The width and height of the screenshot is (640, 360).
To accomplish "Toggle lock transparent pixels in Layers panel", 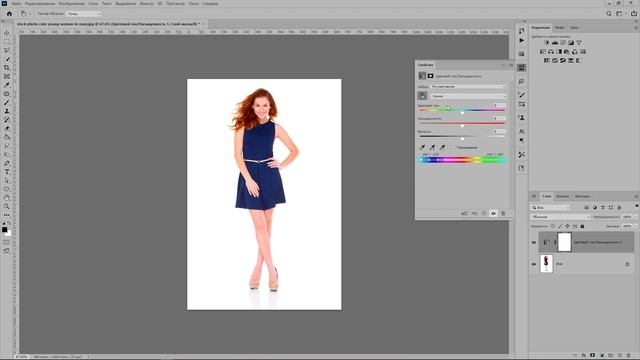I will [x=553, y=226].
